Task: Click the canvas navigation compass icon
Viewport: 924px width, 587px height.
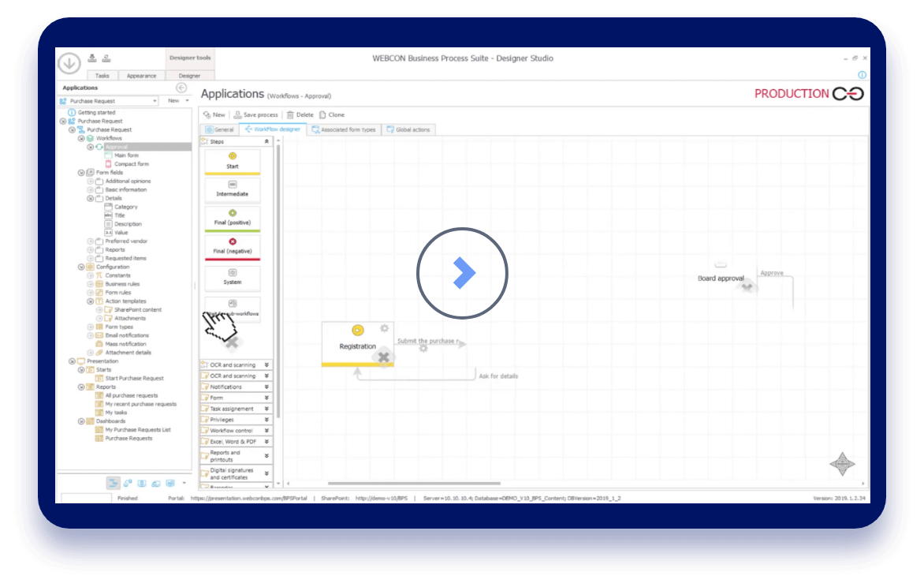Action: [842, 464]
